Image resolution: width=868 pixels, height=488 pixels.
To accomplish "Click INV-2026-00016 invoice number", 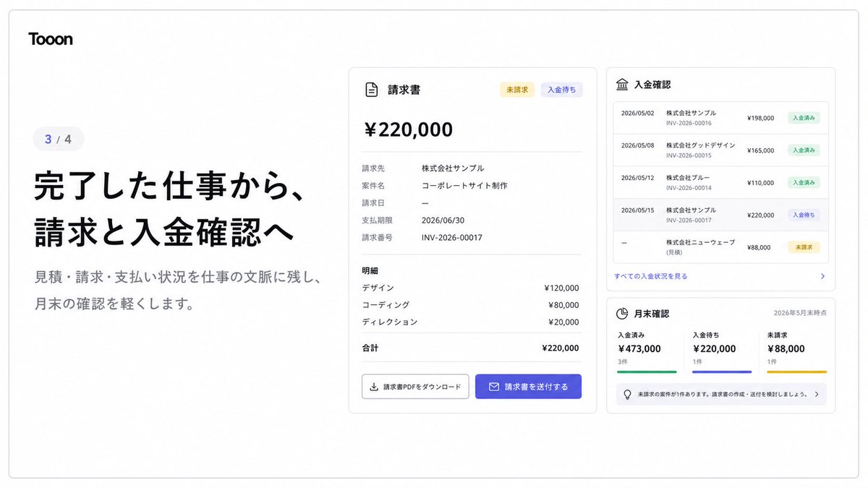I will coord(689,123).
